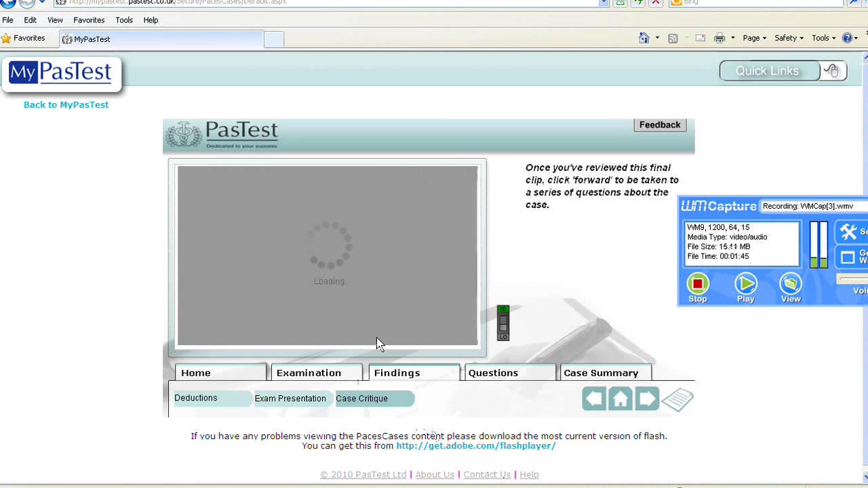Open the Adobe Flash Player download link
This screenshot has width=868, height=488.
[x=476, y=445]
